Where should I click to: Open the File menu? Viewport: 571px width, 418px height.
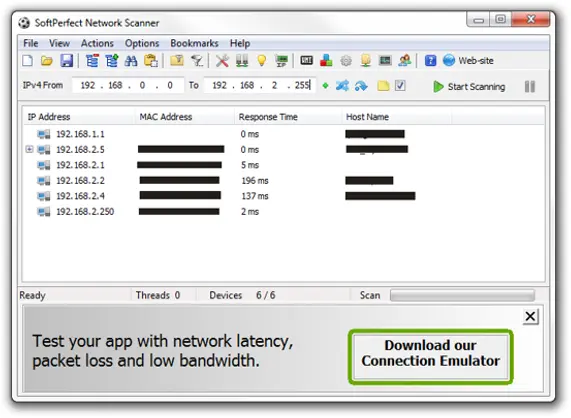click(31, 43)
